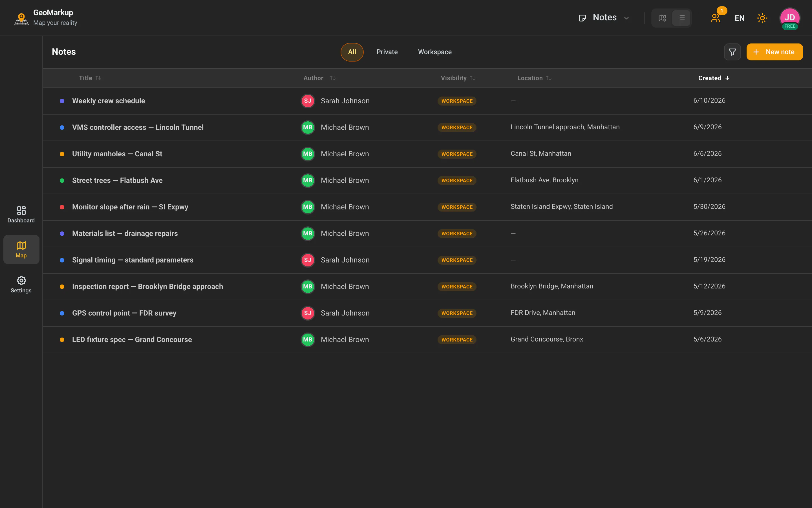Toggle light theme with sun icon

pyautogui.click(x=762, y=18)
